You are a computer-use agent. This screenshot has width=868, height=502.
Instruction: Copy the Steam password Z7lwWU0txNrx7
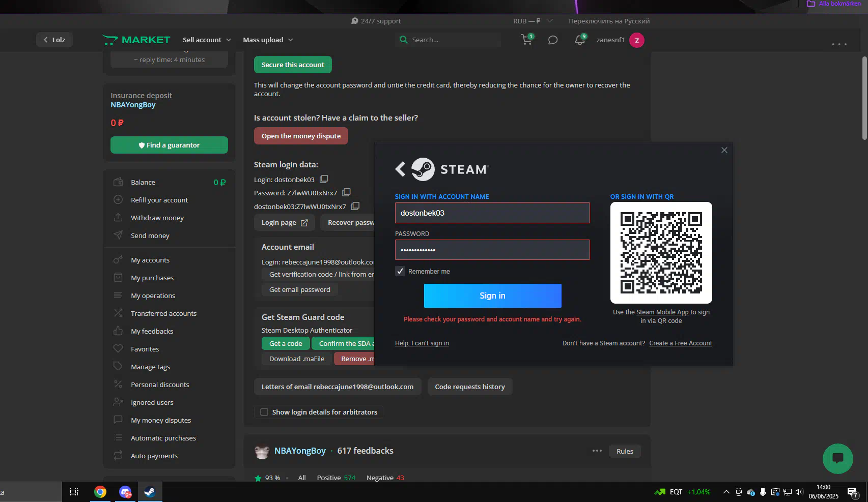[347, 192]
